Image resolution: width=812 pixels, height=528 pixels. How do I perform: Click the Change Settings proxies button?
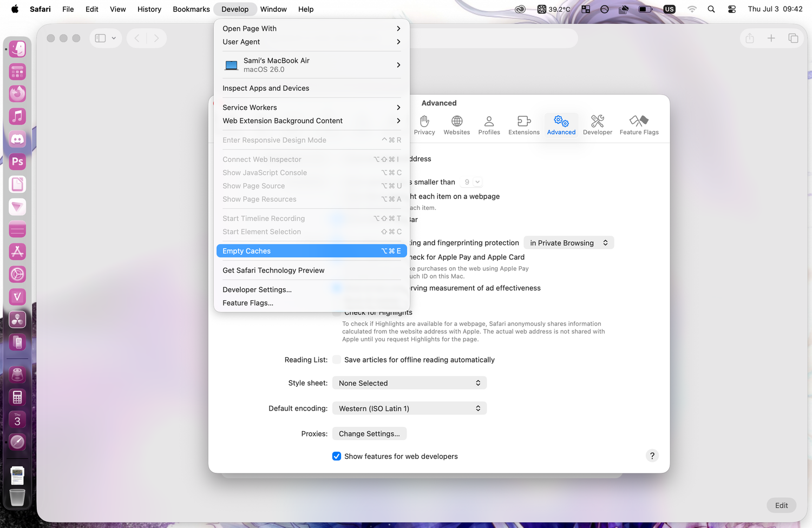click(x=369, y=434)
